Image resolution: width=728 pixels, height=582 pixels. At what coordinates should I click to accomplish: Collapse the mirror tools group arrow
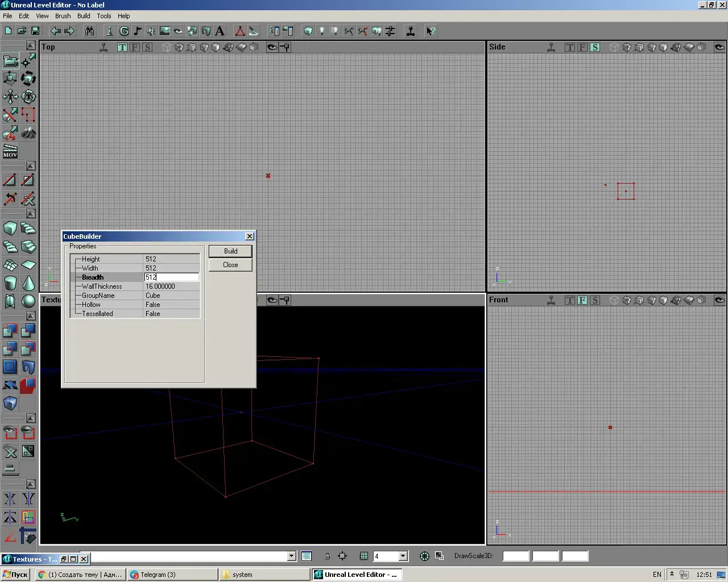pos(31,484)
